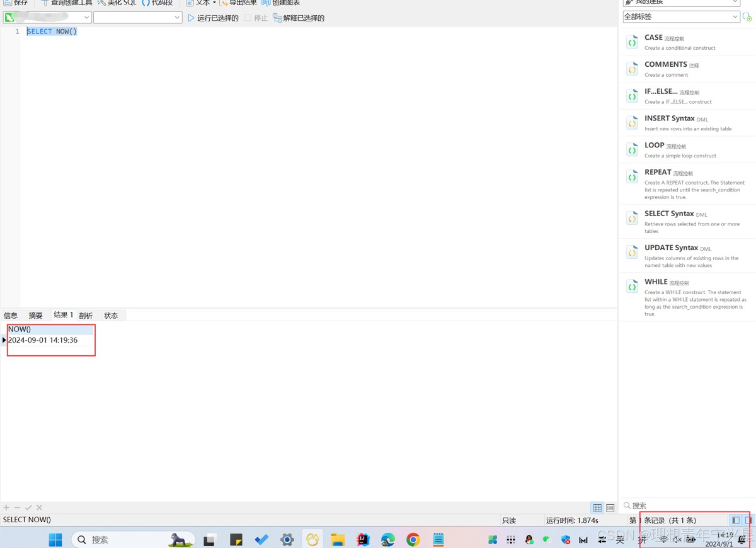Expand the 全部标签 tag filter dropdown
The height and width of the screenshot is (548, 756).
coord(681,17)
